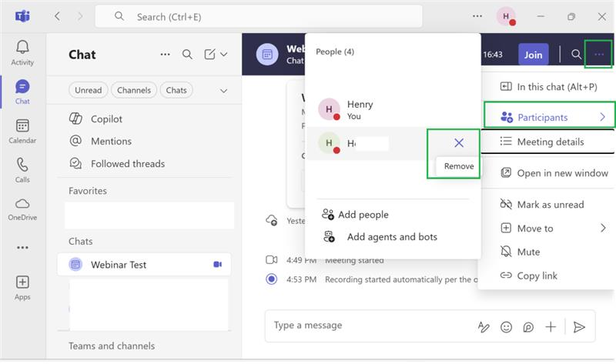Click the People (4) heading
616x364 pixels.
(x=335, y=52)
